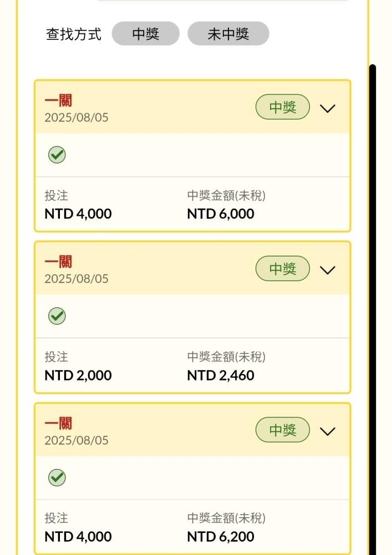The width and height of the screenshot is (392, 555).
Task: Click 中獎 badge on NTD 6,200 prize card
Action: pyautogui.click(x=282, y=430)
